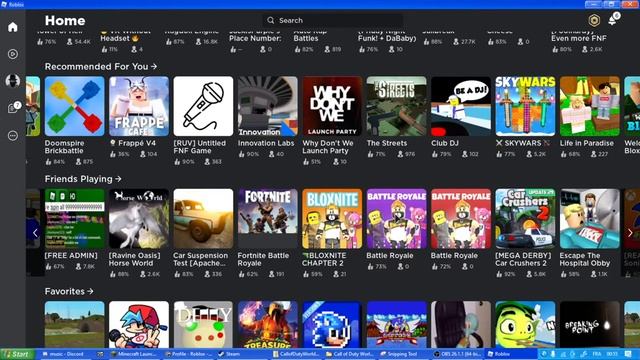Viewport: 640px width, 360px height.
Task: Open the [RUV] Untitled FNF Game thumbnail
Action: pyautogui.click(x=203, y=106)
